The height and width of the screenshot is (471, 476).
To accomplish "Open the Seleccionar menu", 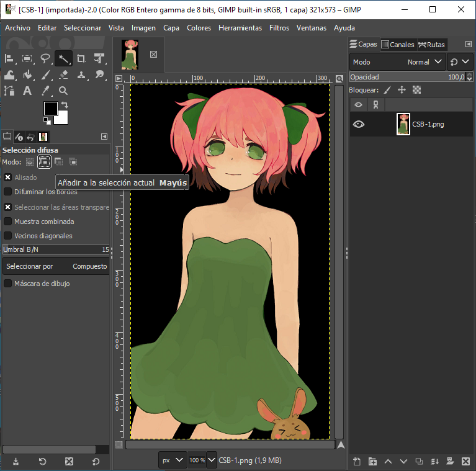I will point(83,28).
